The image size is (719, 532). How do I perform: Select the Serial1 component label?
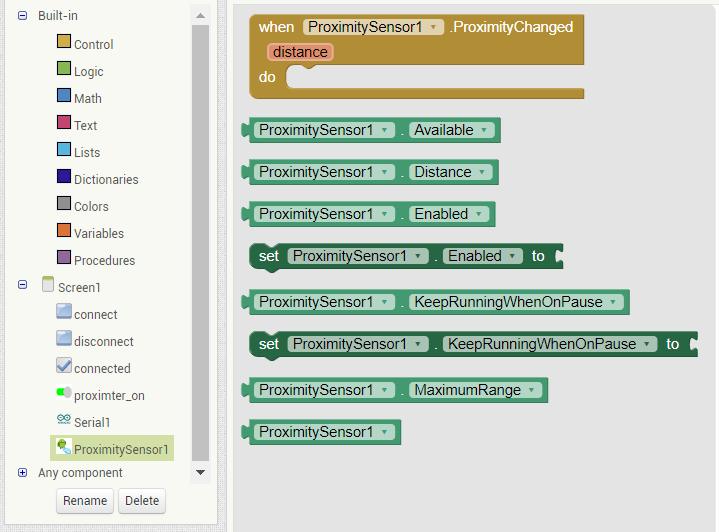pos(92,423)
